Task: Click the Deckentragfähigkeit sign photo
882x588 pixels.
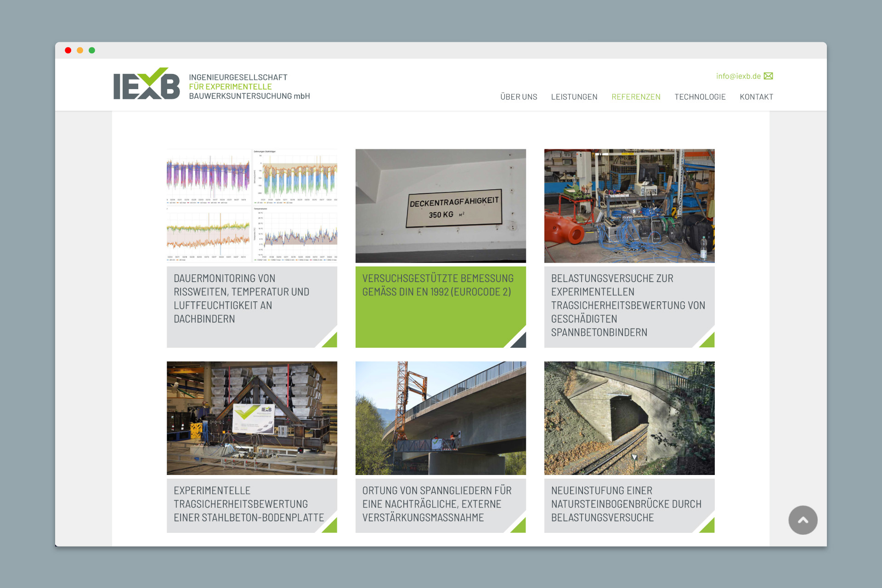Action: point(441,206)
